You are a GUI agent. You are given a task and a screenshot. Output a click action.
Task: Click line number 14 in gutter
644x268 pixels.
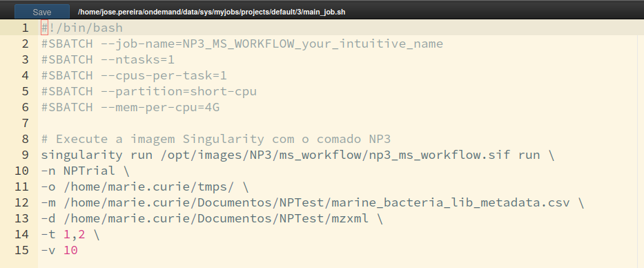tap(22, 234)
